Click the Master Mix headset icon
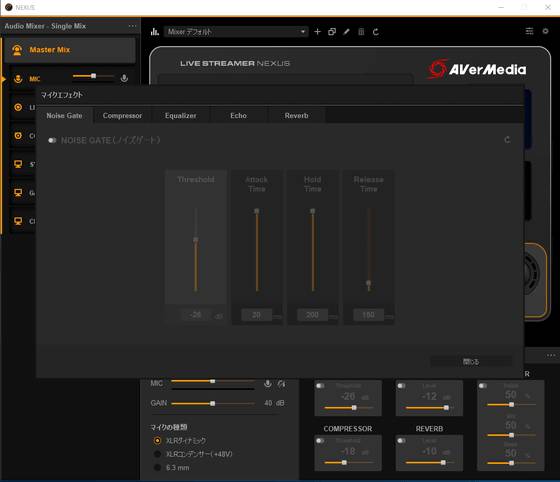Screen dimensions: 560x482 (x=17, y=50)
